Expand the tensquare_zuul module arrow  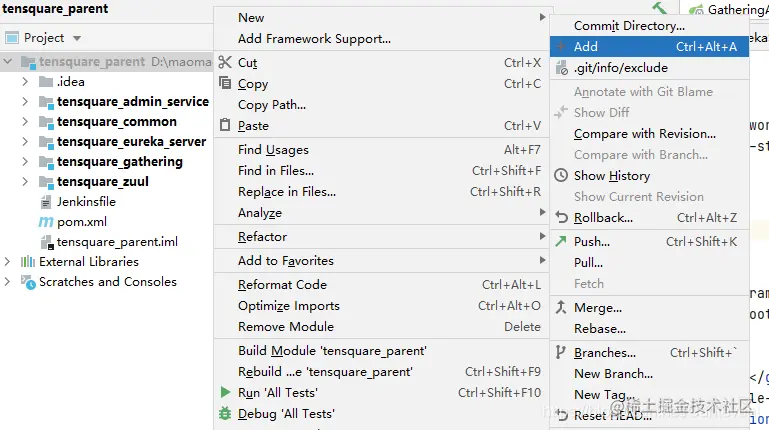tap(25, 181)
